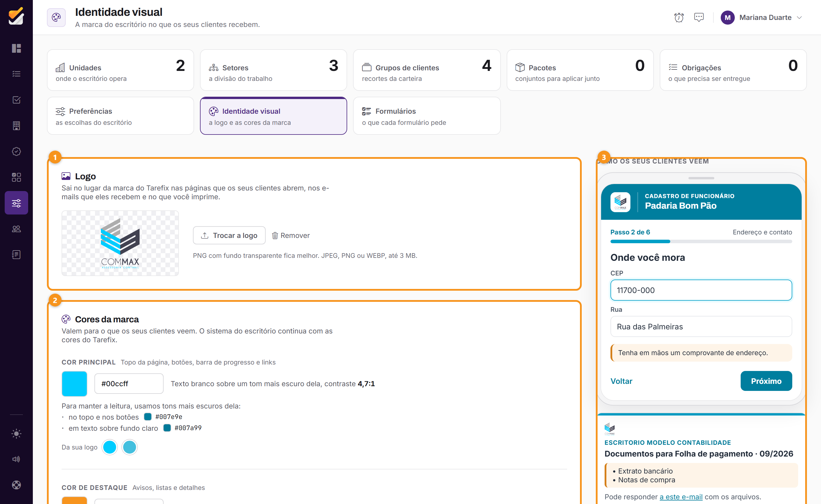This screenshot has height=504, width=821.
Task: Open the chat message icon in header
Action: (x=699, y=17)
